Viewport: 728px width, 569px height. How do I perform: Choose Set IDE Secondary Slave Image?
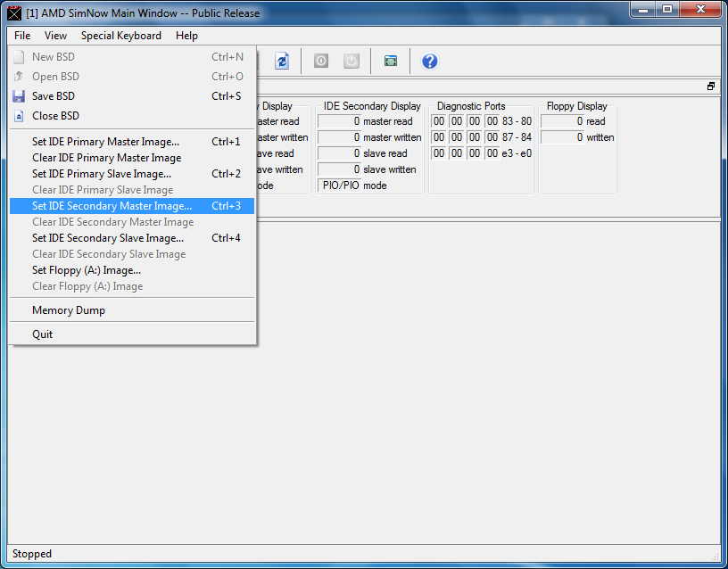pos(132,238)
